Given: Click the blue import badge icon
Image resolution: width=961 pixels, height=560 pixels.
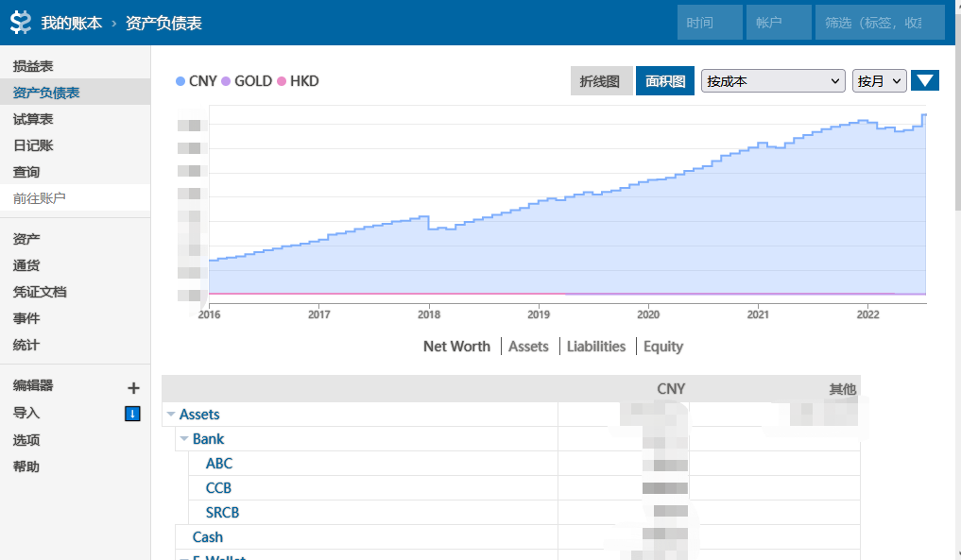Looking at the screenshot, I should (x=133, y=414).
